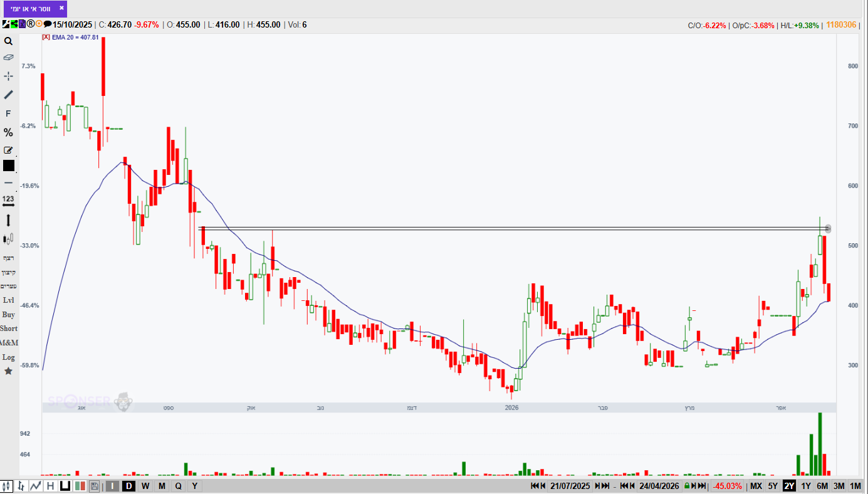
Task: Click the orange target circle icon
Action: click(x=39, y=24)
